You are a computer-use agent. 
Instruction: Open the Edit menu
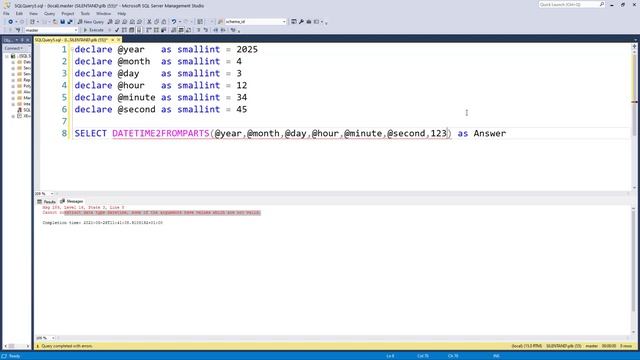[19, 13]
